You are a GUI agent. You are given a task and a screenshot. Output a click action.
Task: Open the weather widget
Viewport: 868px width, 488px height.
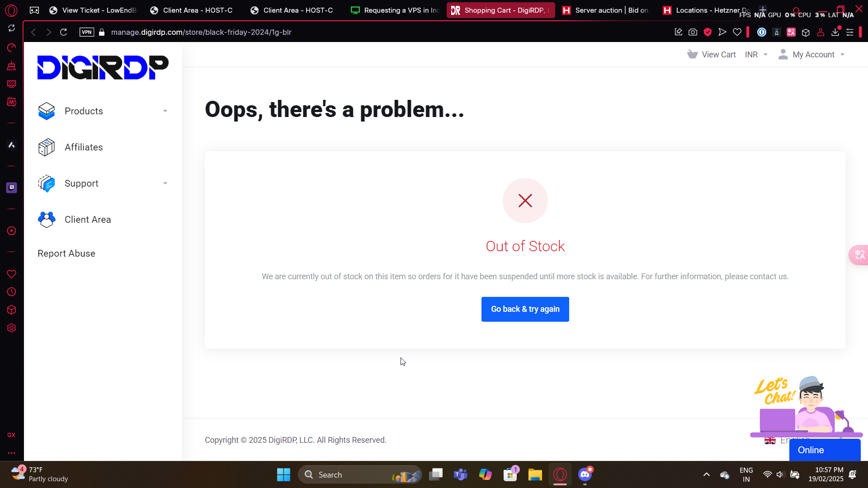click(40, 474)
